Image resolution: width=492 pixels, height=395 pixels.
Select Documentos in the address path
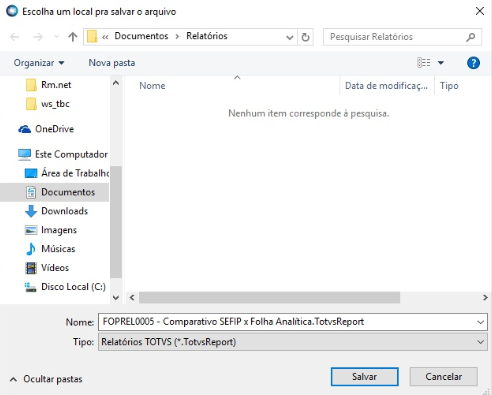coord(141,36)
